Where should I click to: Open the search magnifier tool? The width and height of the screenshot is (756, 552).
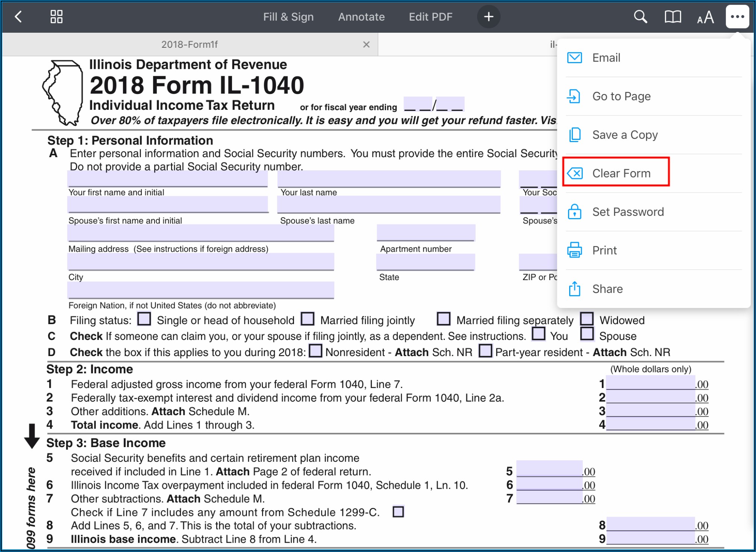[x=640, y=17]
